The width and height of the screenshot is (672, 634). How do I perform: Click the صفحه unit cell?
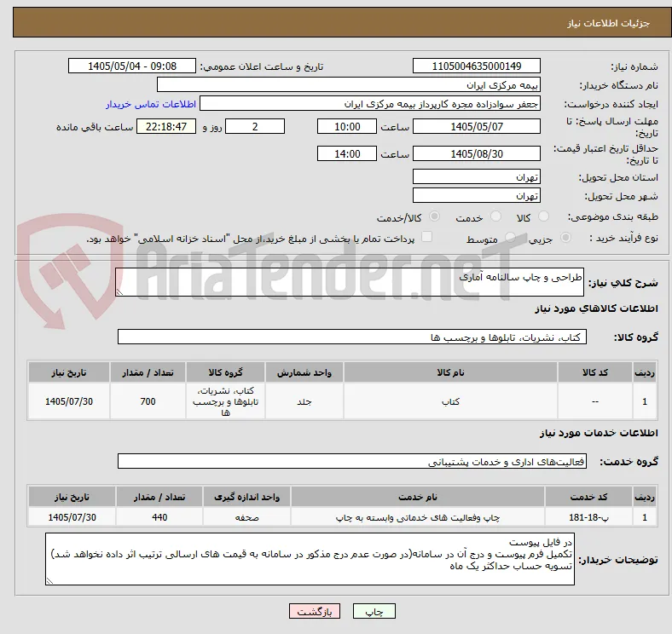(x=246, y=516)
